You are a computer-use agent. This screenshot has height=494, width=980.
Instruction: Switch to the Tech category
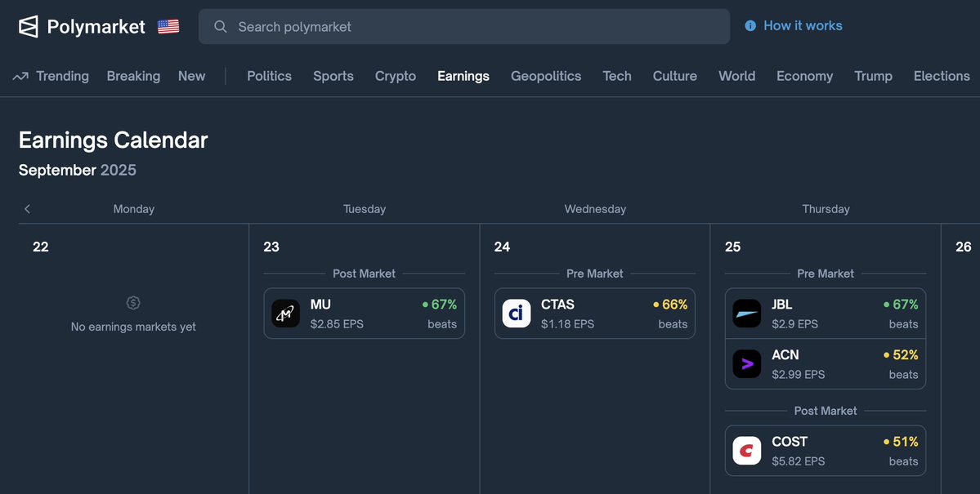click(x=617, y=76)
